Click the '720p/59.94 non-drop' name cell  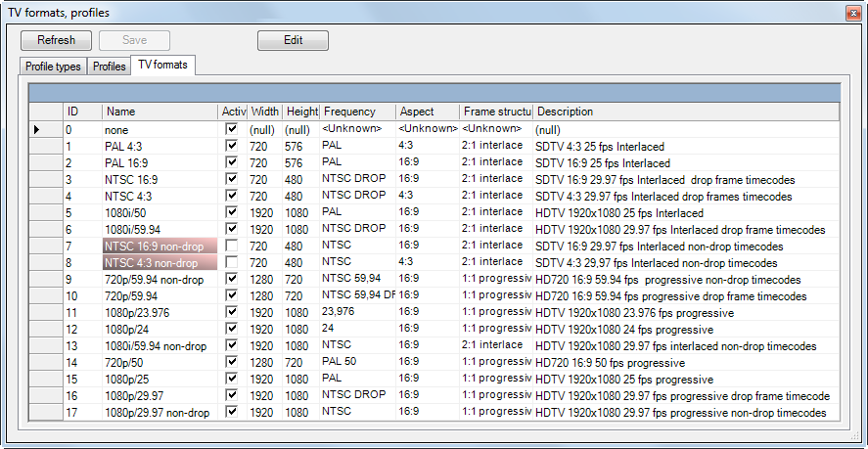tap(160, 280)
